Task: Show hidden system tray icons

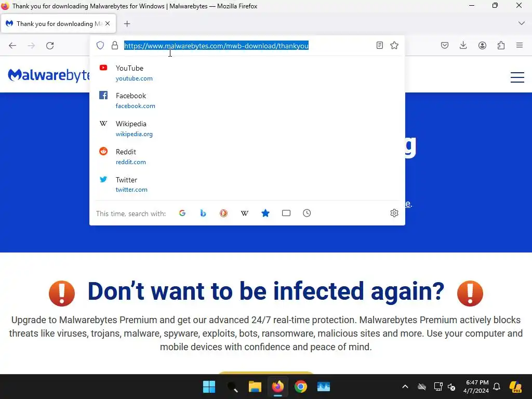Action: tap(405, 387)
